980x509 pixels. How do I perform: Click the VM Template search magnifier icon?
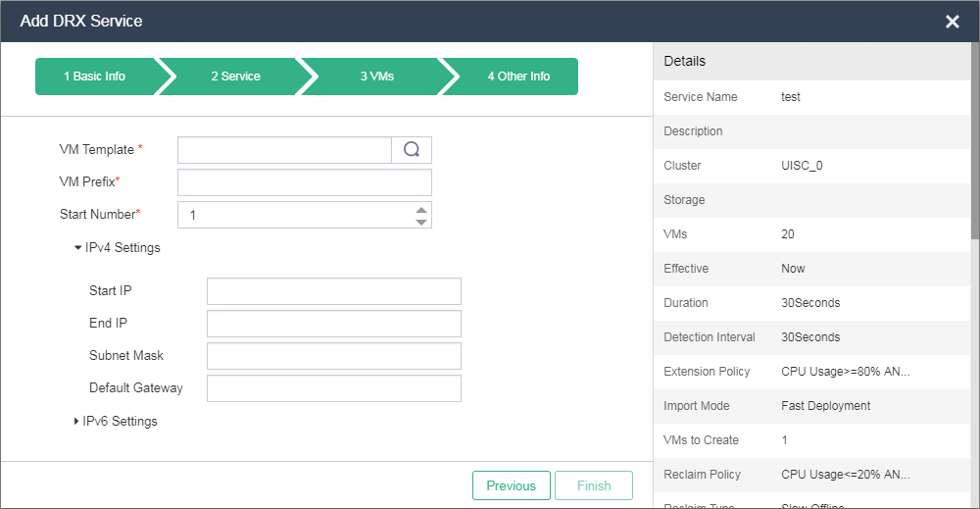[412, 150]
